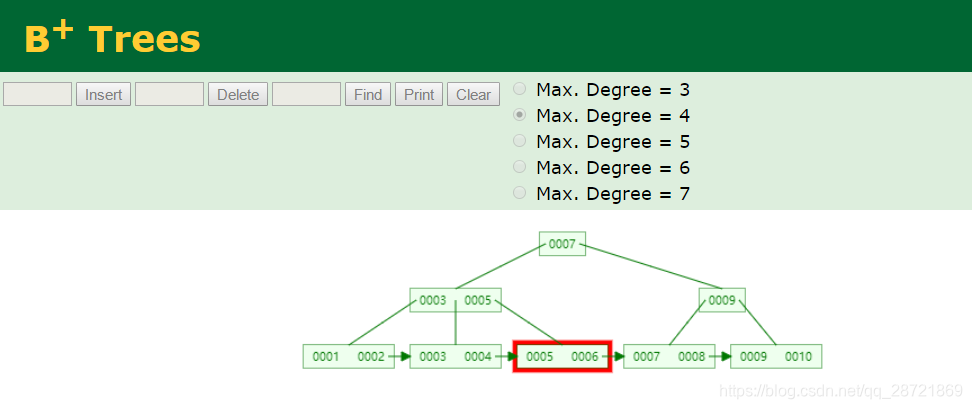Select Max. Degree = 5 radio button
Viewport: 972px width, 409px height.
(520, 141)
